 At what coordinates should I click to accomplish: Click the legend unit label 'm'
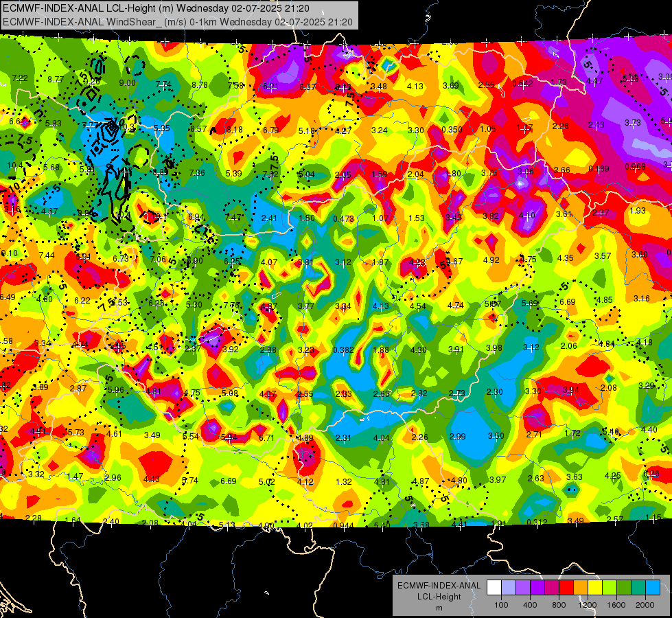439,608
